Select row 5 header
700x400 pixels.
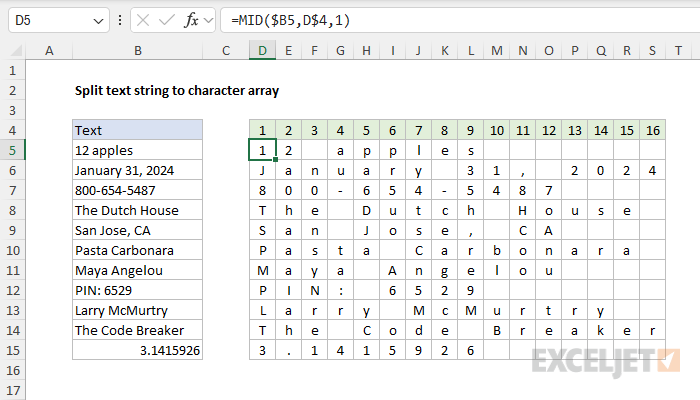point(12,150)
